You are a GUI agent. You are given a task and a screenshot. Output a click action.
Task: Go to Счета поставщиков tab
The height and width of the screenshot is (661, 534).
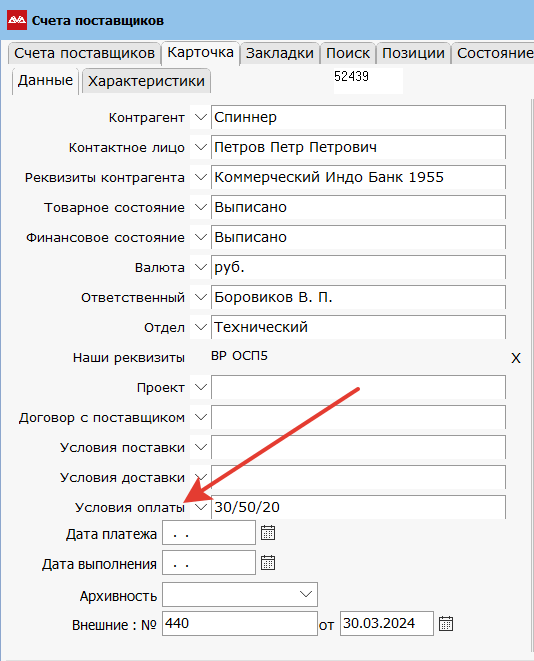(x=84, y=54)
